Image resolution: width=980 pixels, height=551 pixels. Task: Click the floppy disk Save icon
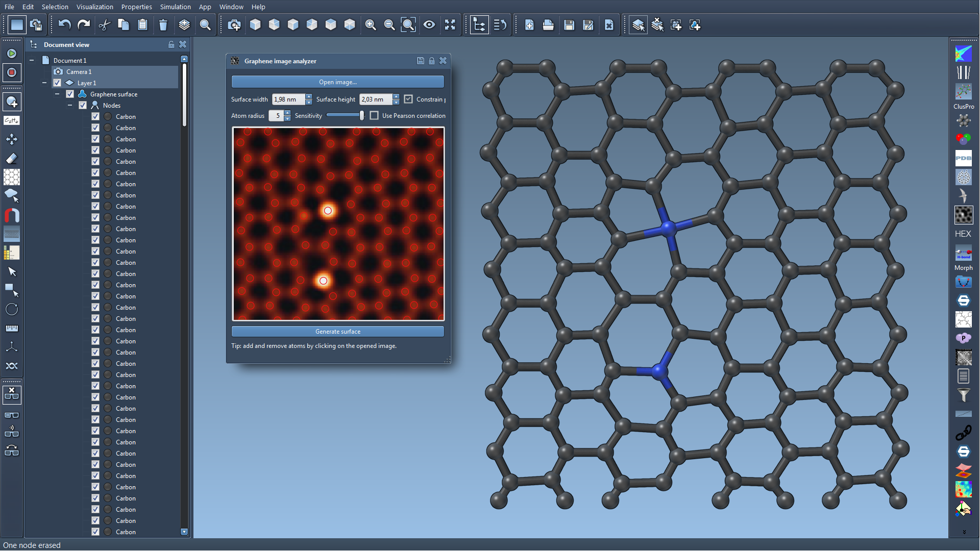[569, 24]
